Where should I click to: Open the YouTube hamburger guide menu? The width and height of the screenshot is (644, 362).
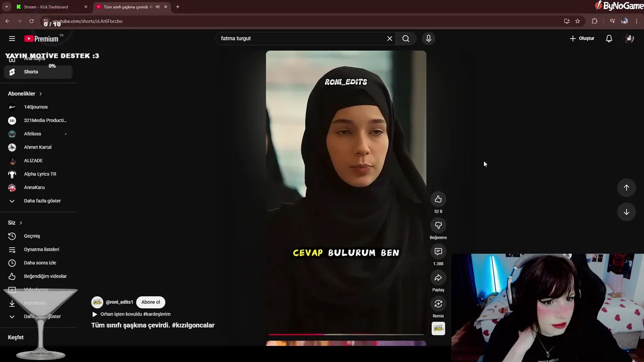tap(12, 38)
